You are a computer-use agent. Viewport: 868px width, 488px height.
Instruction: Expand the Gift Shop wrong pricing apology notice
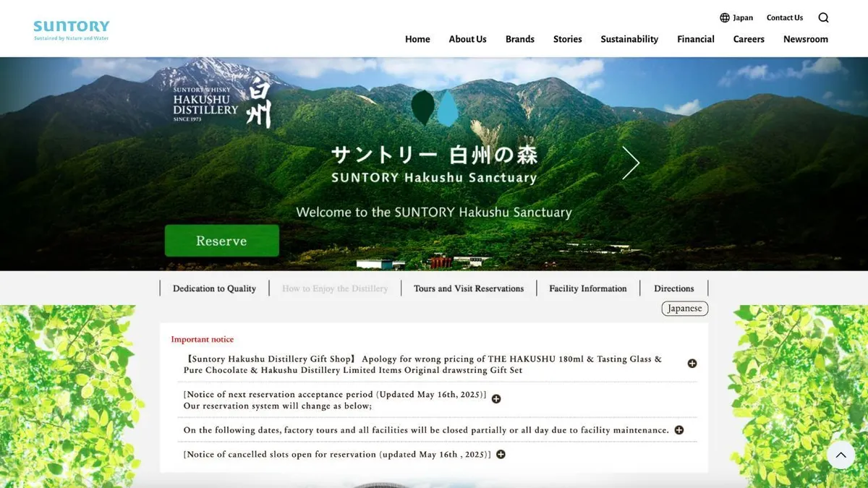click(692, 364)
